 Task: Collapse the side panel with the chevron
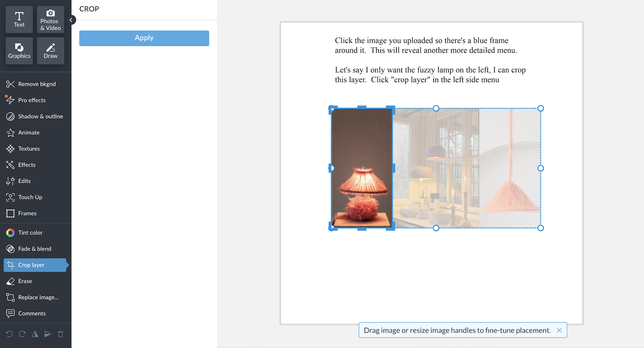coord(71,20)
